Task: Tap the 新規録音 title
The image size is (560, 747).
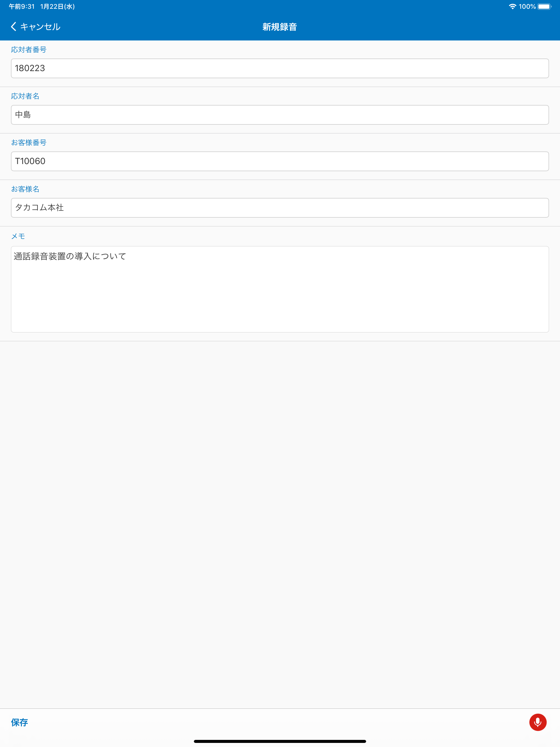Action: 280,27
